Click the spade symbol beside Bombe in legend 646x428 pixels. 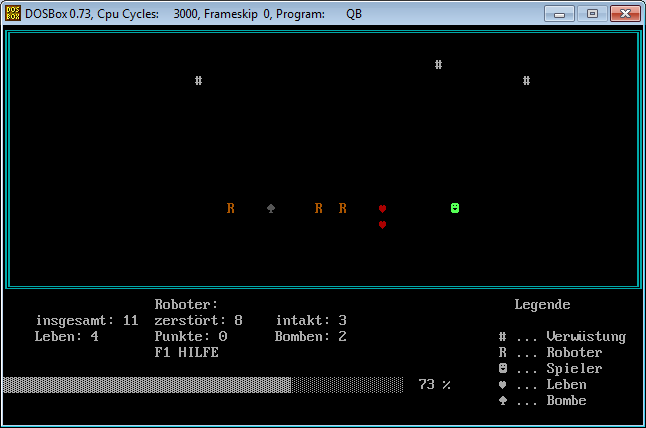pos(503,401)
